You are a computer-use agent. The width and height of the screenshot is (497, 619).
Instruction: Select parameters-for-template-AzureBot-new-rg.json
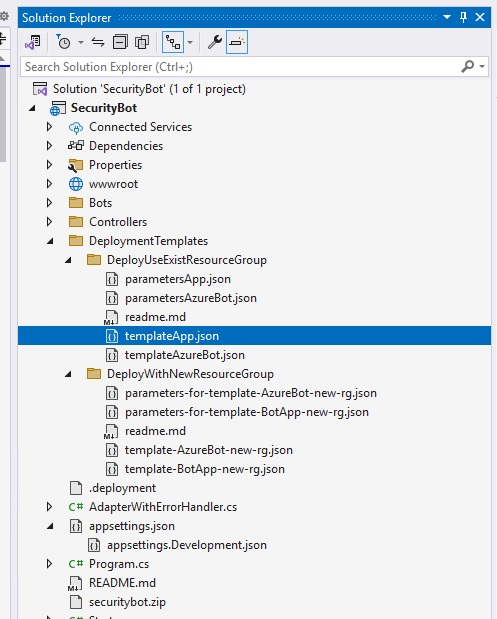coord(251,393)
